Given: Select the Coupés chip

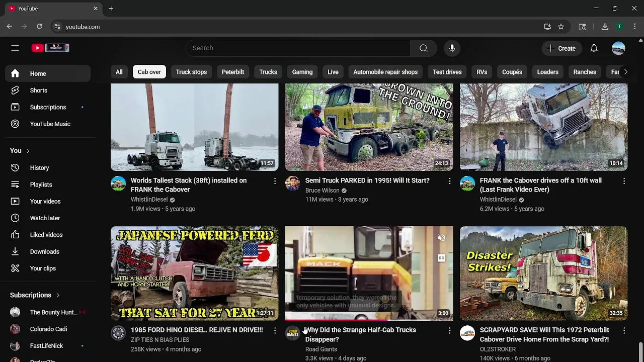Looking at the screenshot, I should pyautogui.click(x=512, y=72).
